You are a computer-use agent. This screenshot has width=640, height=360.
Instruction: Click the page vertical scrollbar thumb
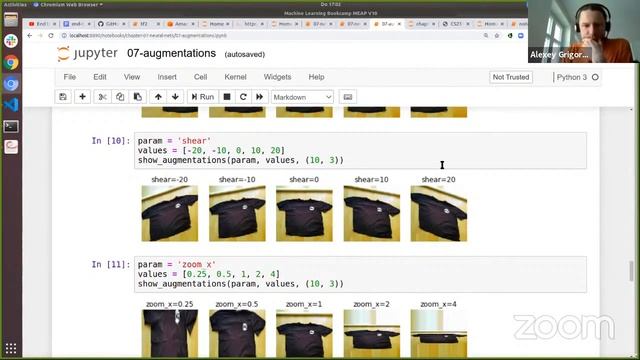tap(631, 271)
